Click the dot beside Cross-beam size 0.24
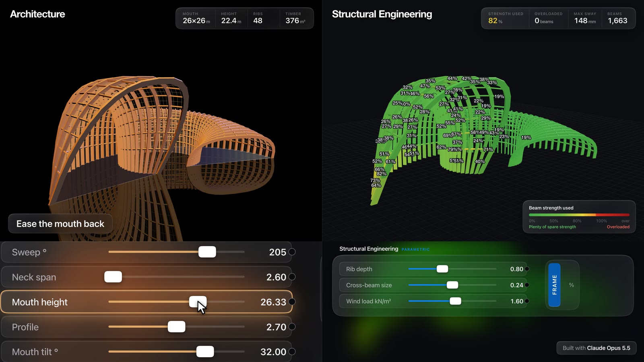The width and height of the screenshot is (644, 362). click(527, 285)
